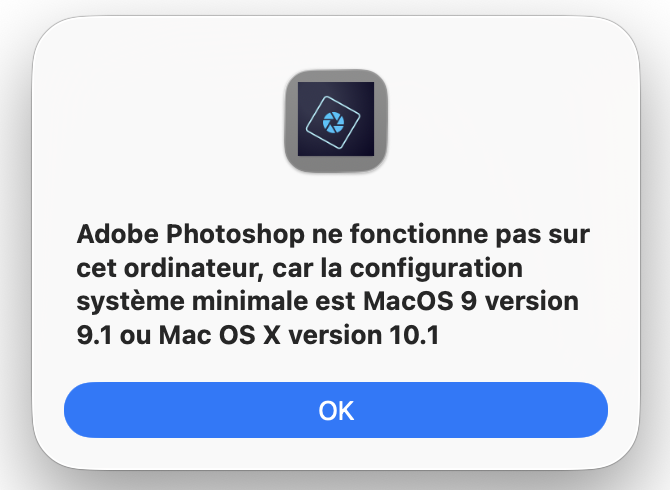Click the Adobe Photoshop error message text
This screenshot has height=490, width=670.
335,286
